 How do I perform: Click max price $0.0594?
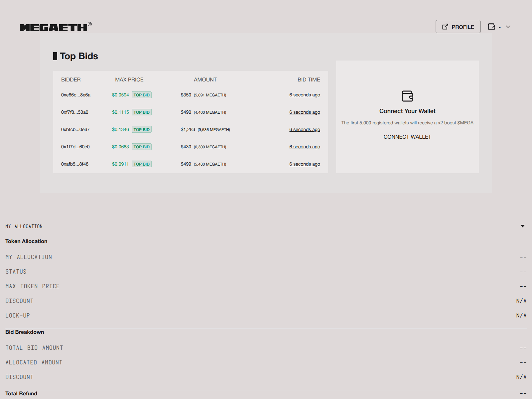tap(120, 95)
